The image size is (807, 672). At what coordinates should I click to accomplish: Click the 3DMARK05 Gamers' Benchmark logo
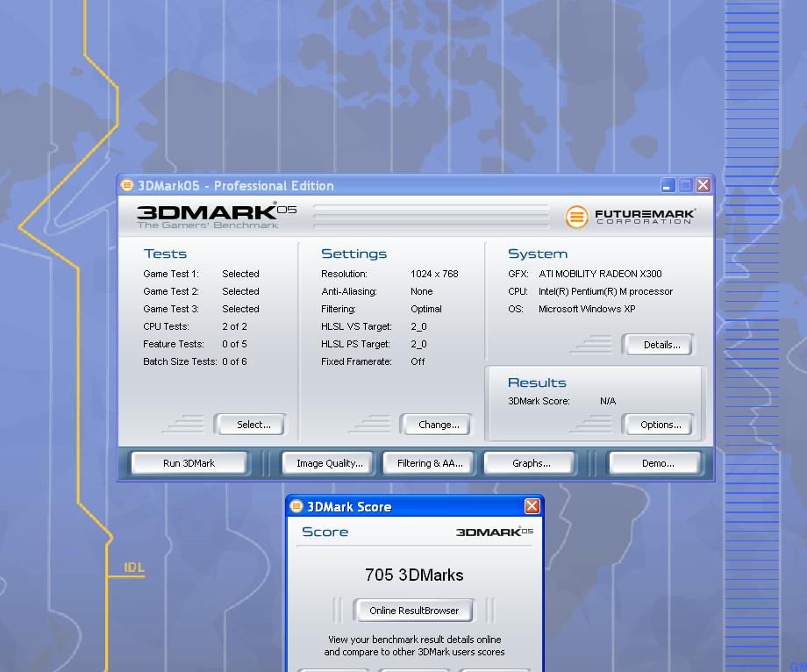(217, 215)
